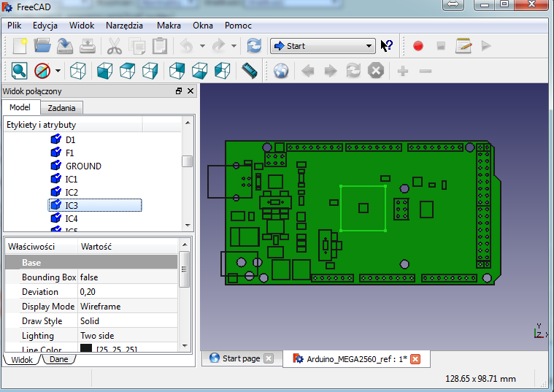Switch to the Zadania tab
554x392 pixels.
[x=61, y=108]
